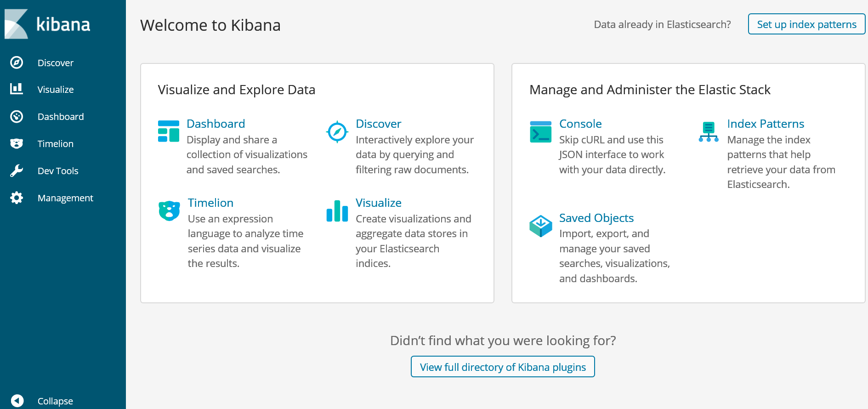
Task: Collapse the sidebar with arrow icon
Action: [17, 401]
